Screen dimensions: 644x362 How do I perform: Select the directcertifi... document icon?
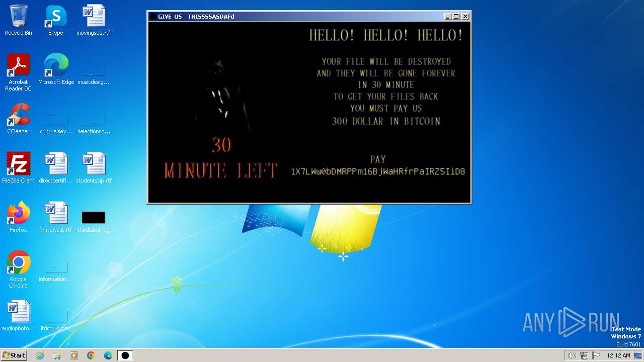[x=56, y=168]
